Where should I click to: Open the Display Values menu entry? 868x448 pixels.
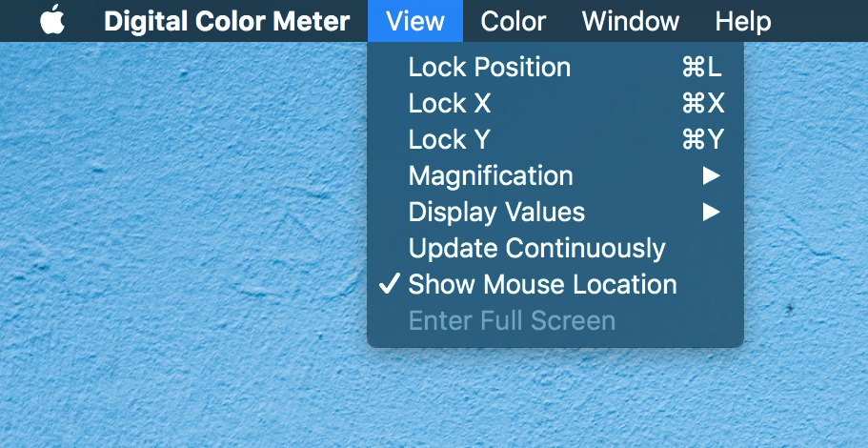555,213
